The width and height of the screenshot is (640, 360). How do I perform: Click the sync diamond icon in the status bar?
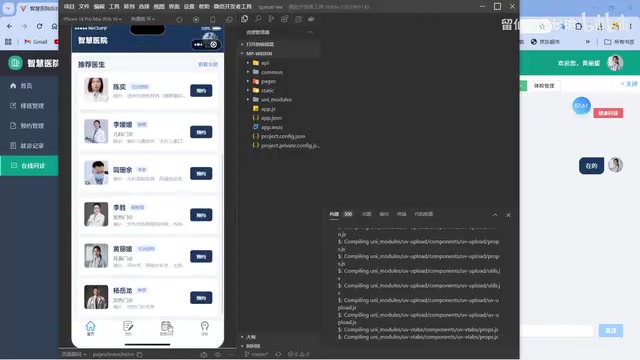(278, 354)
